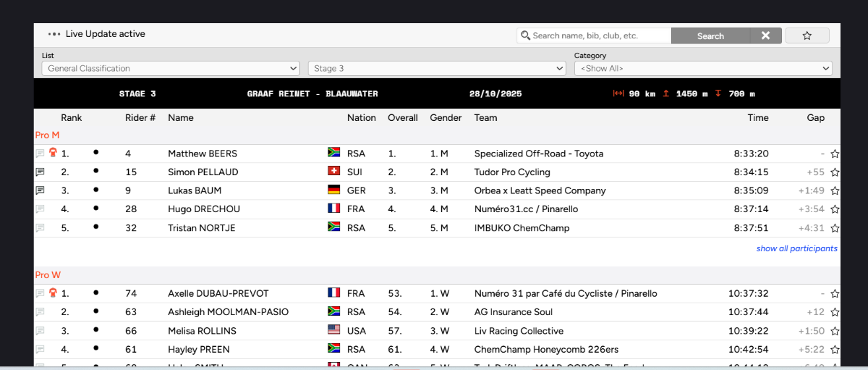The width and height of the screenshot is (868, 370).
Task: Clear search with the X button
Action: coord(765,35)
